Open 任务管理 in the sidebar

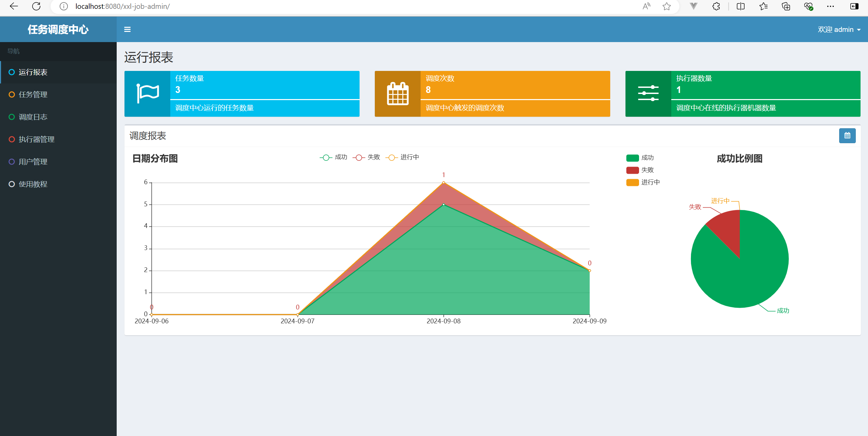(58, 95)
